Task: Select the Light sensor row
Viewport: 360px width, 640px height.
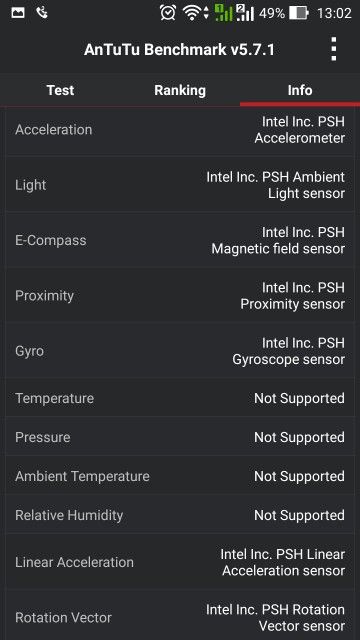Action: [180, 185]
